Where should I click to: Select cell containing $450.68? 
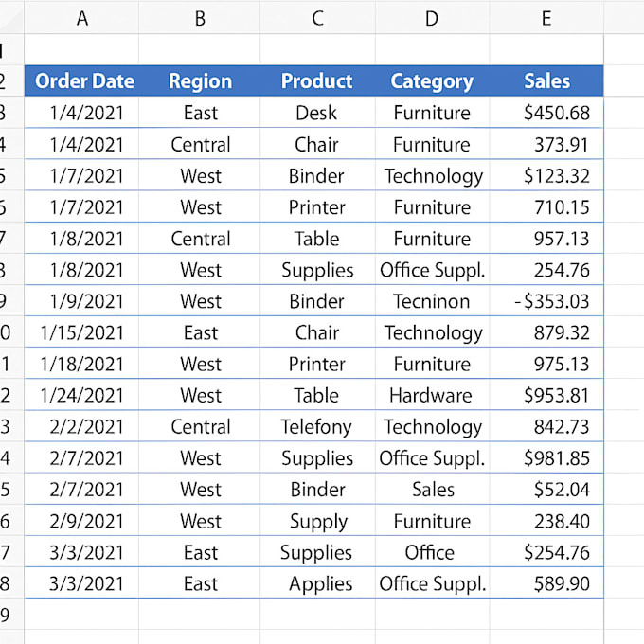pyautogui.click(x=556, y=114)
